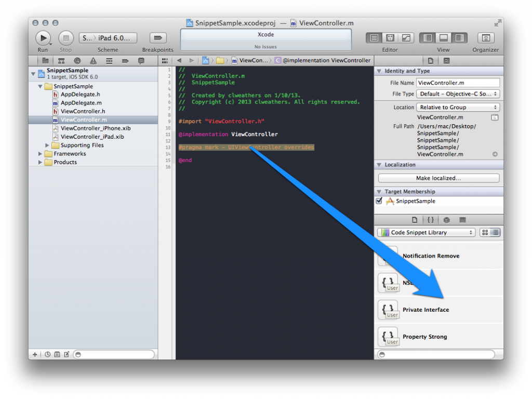Click the Make localized button
This screenshot has height=399, width=532.
(x=438, y=178)
